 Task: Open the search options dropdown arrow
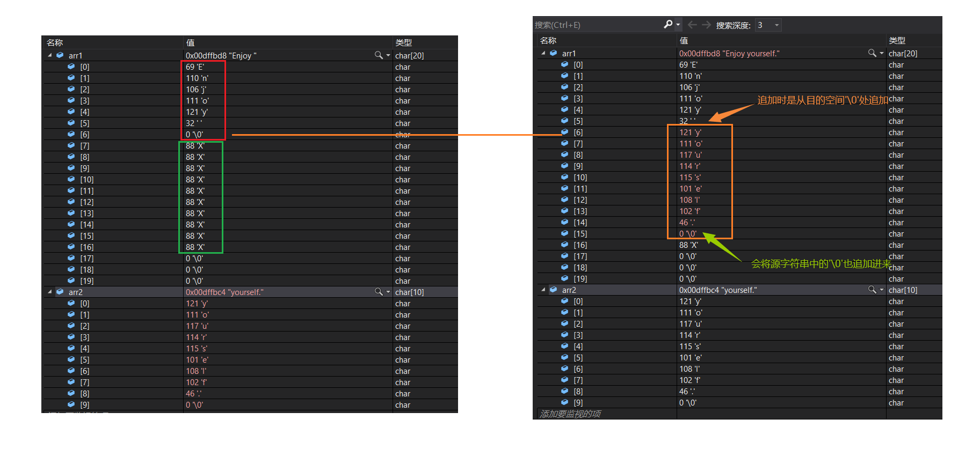click(x=678, y=25)
